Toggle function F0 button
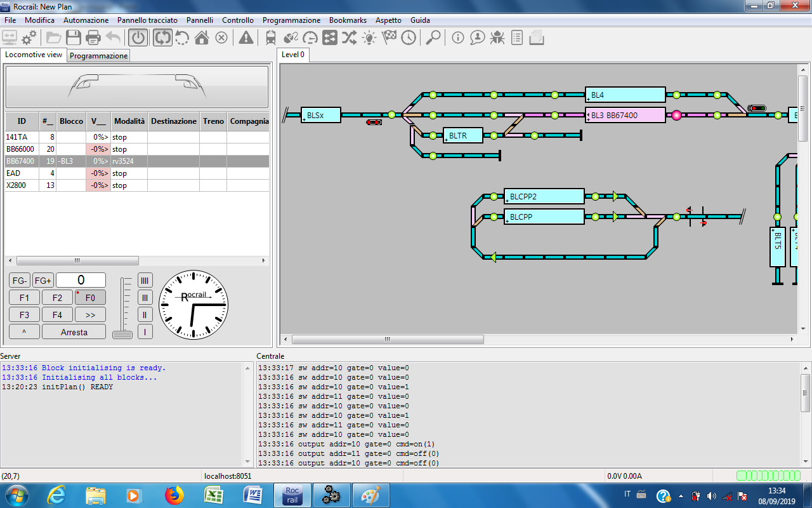The image size is (812, 508). click(x=90, y=297)
